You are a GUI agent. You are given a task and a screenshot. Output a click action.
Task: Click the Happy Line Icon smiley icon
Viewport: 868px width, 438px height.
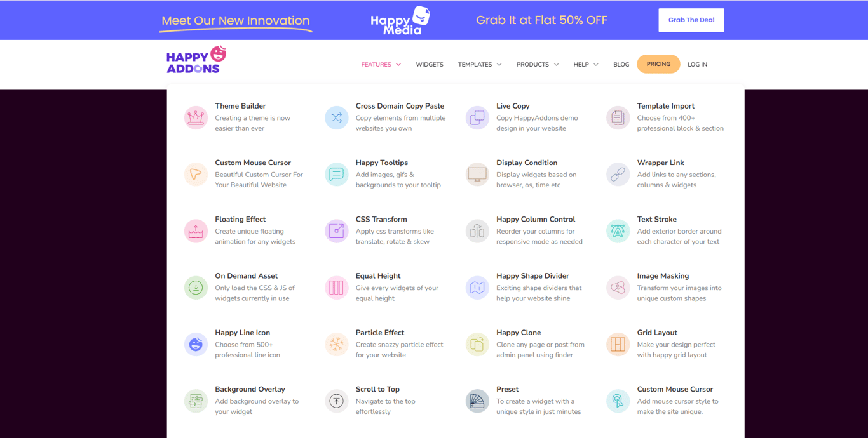click(196, 344)
